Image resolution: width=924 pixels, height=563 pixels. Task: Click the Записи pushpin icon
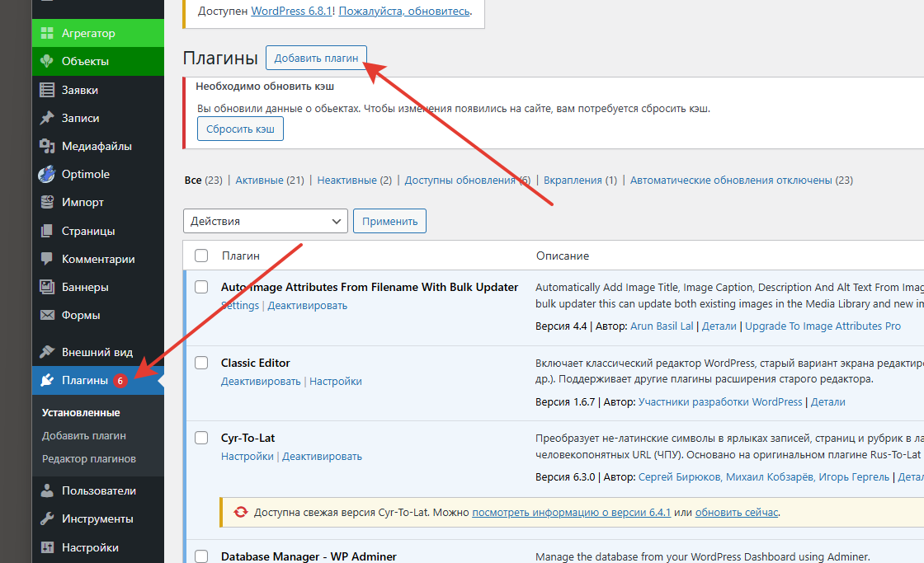(x=47, y=118)
